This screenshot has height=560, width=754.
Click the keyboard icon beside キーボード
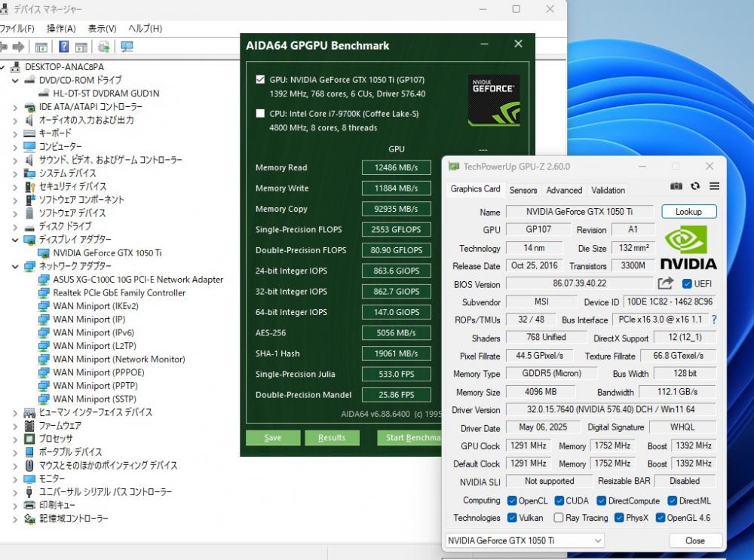[x=29, y=133]
